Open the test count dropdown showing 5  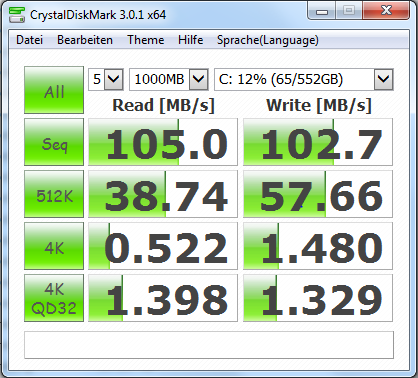coord(106,79)
